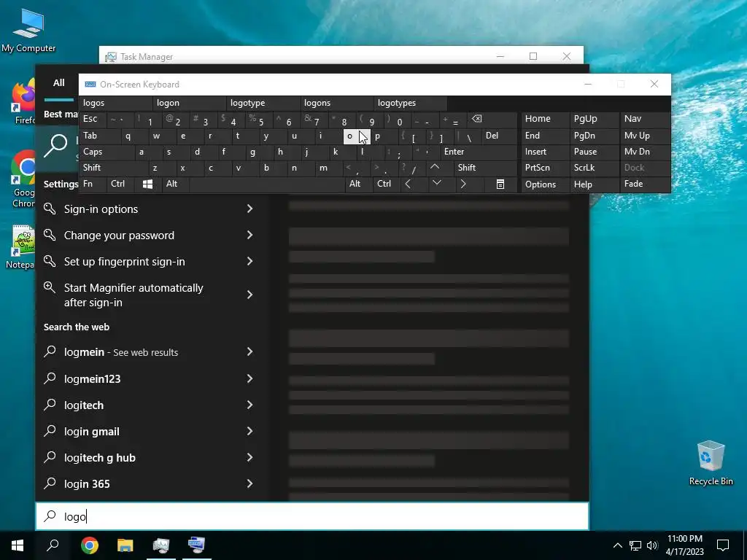The width and height of the screenshot is (747, 560).
Task: Select the Google Chrome desktop shortcut
Action: click(23, 179)
